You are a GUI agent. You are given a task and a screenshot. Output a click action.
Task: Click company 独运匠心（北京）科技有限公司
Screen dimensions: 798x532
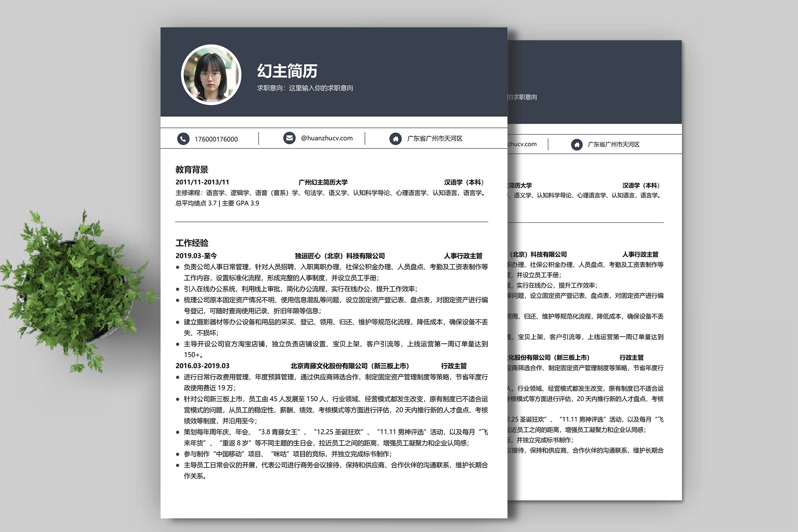click(340, 256)
